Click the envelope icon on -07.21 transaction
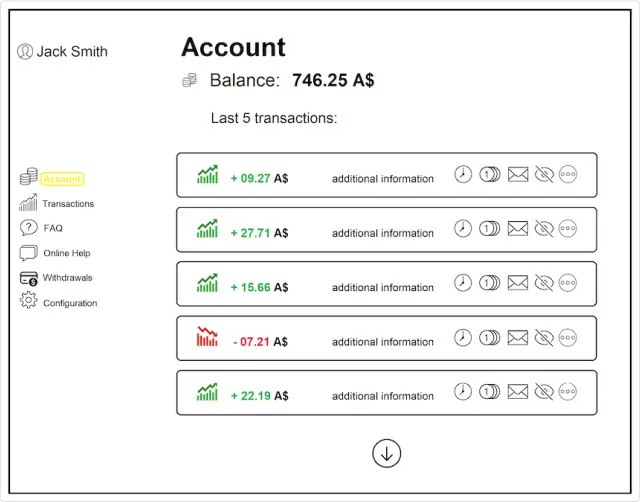Image resolution: width=640 pixels, height=502 pixels. [518, 338]
